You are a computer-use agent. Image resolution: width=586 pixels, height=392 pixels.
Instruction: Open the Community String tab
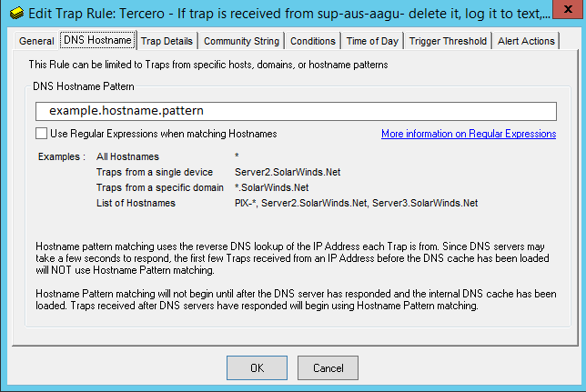pyautogui.click(x=241, y=41)
